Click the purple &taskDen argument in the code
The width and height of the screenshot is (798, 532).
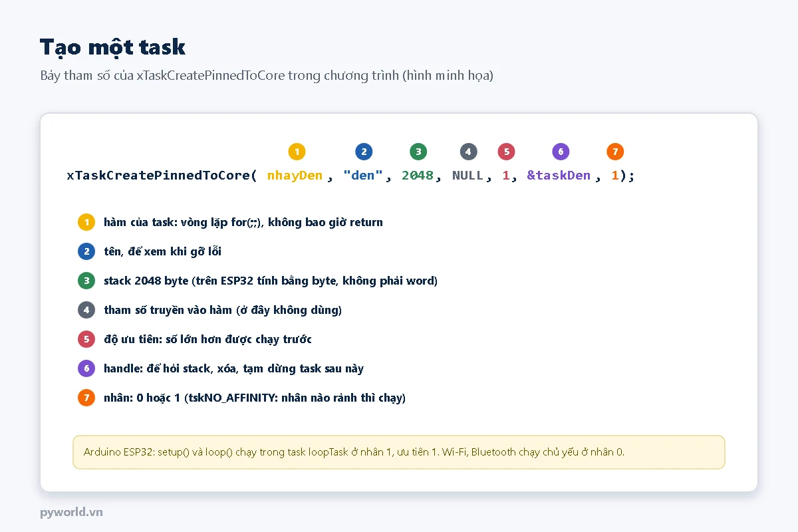[559, 176]
